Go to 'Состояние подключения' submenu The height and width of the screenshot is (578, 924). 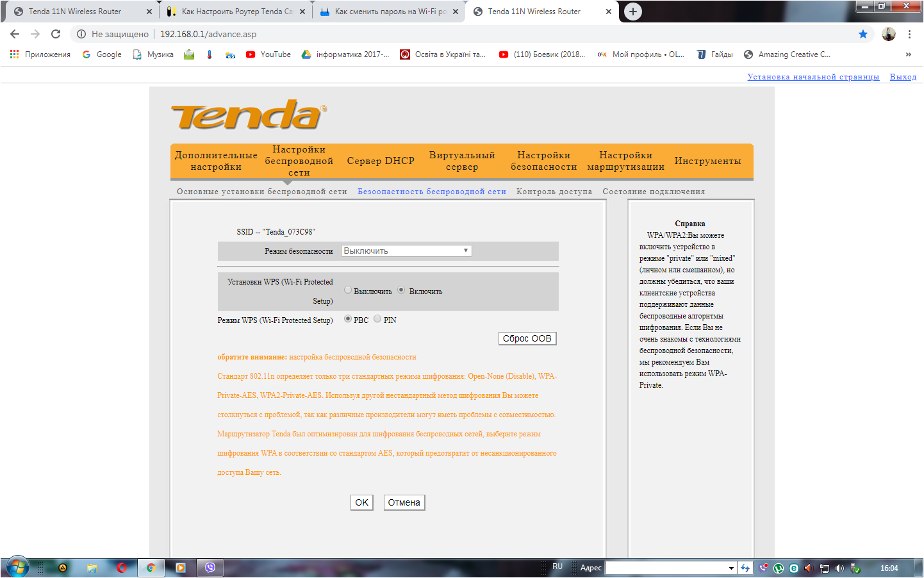(654, 192)
